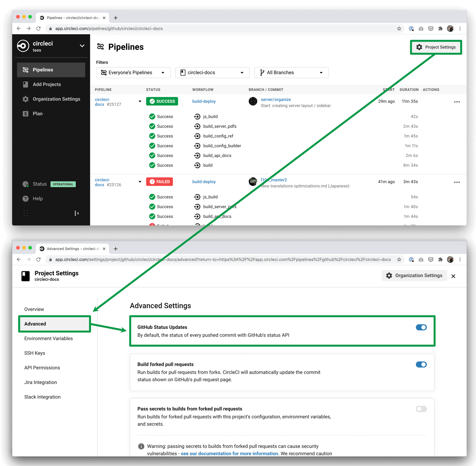Open build-deploy workflow of pipeline #25127

[x=204, y=101]
